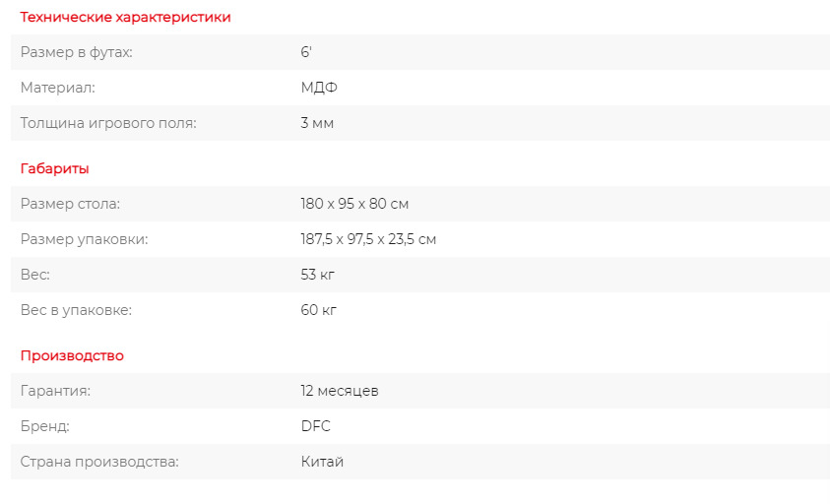830x504 pixels.
Task: Select the "МДФ" material value
Action: pos(319,88)
